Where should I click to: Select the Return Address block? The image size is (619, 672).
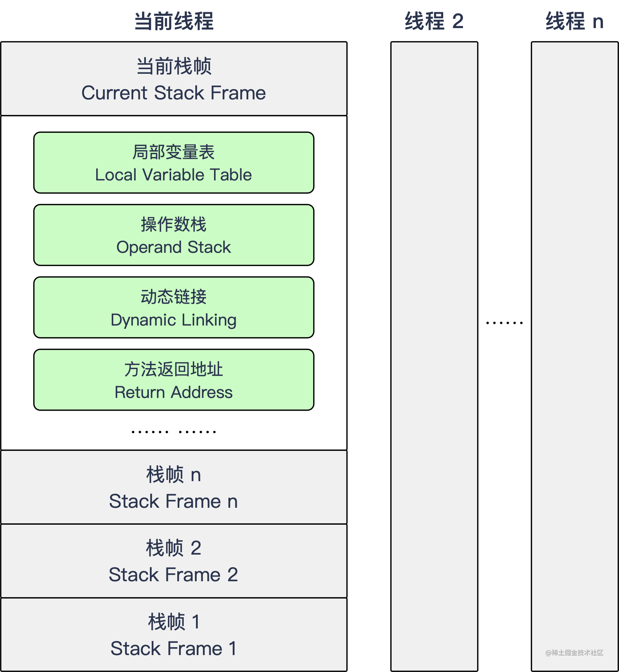point(173,380)
